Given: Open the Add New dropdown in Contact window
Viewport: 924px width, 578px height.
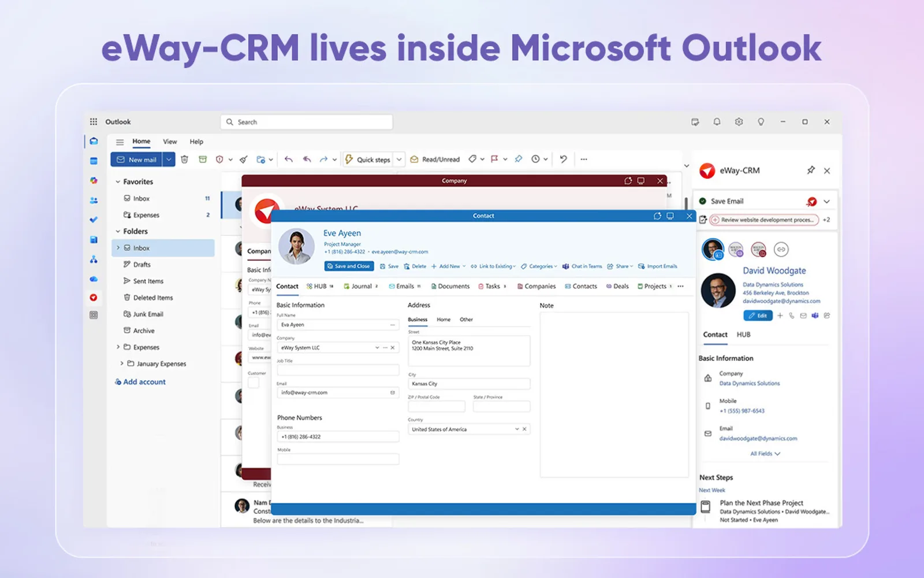Looking at the screenshot, I should tap(448, 266).
